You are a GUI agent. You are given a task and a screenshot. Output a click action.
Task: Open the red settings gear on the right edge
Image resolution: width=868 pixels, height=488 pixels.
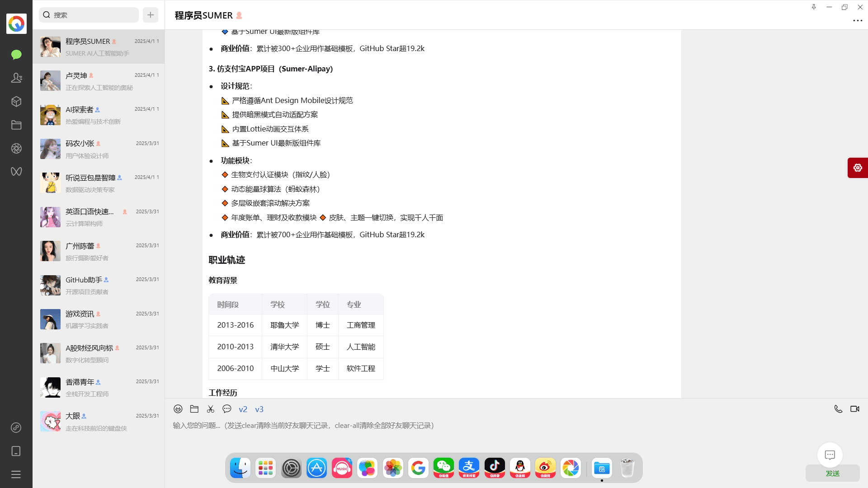point(858,168)
